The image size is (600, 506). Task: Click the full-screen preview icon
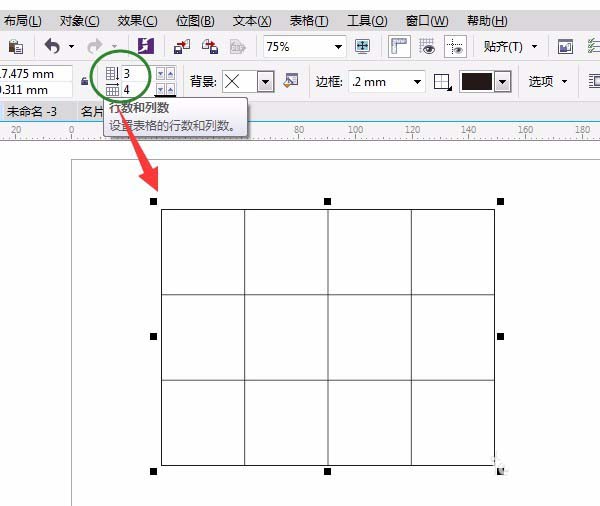point(362,47)
